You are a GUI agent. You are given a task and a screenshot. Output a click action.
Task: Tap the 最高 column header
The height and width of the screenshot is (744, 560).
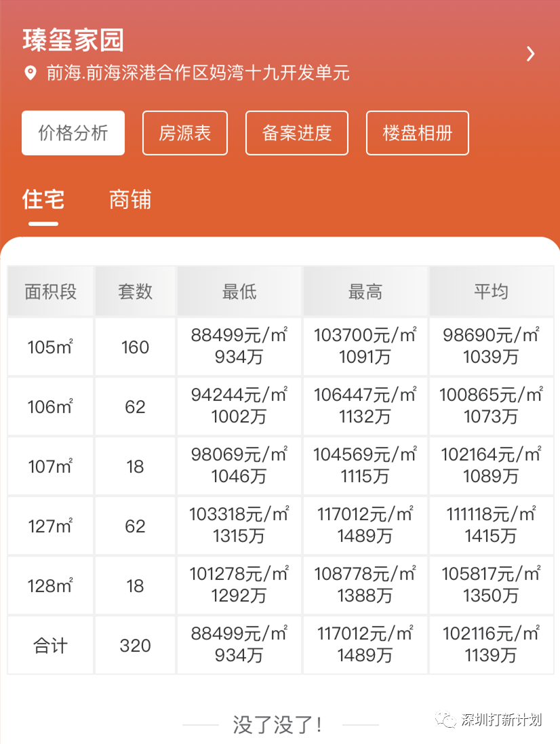(x=365, y=292)
